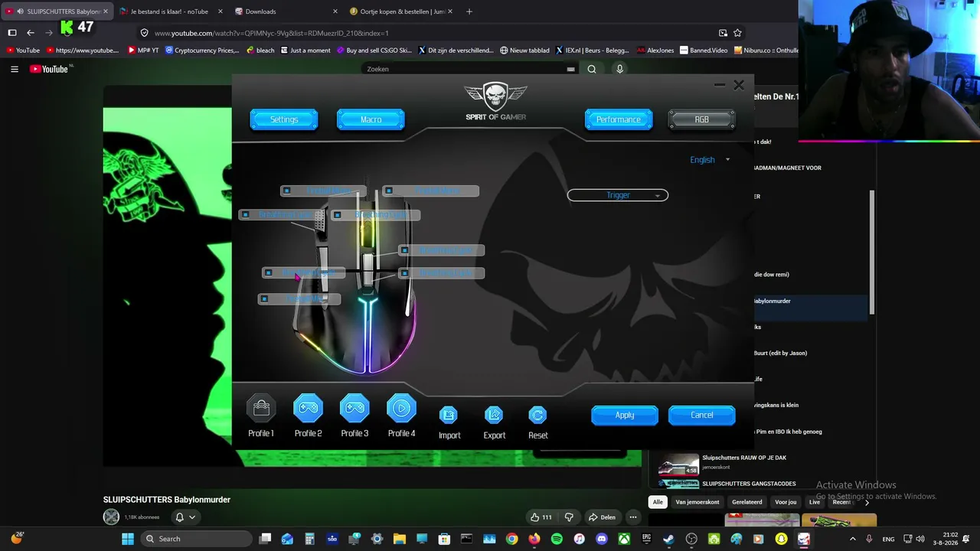The image size is (980, 551).
Task: Expand the Trigger dropdown
Action: point(618,195)
